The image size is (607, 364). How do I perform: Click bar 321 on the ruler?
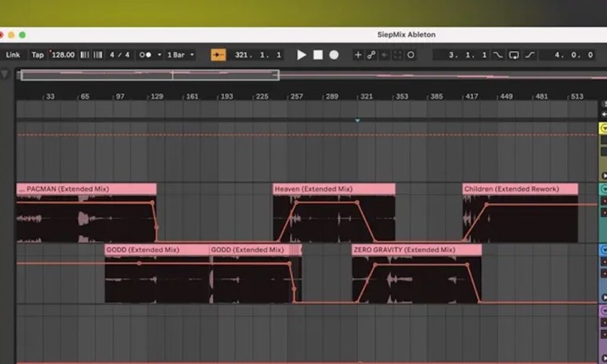pyautogui.click(x=366, y=97)
